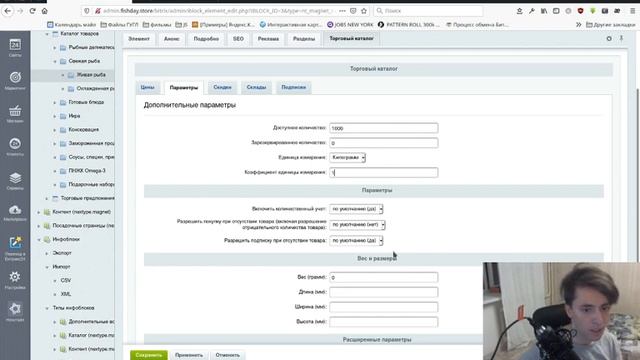The height and width of the screenshot is (360, 640).
Task: Focus the Зарезервированное количество field
Action: point(384,143)
